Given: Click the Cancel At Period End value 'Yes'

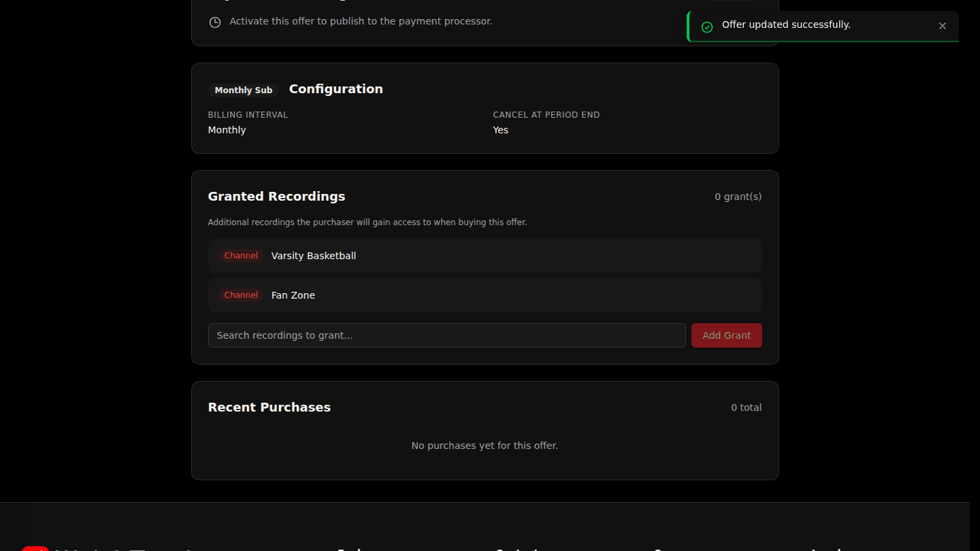Looking at the screenshot, I should click(x=501, y=130).
